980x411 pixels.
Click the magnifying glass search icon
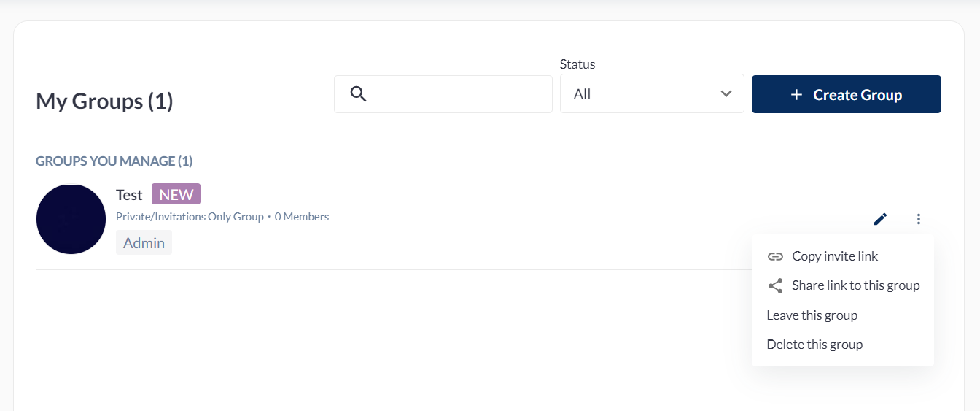click(x=358, y=94)
